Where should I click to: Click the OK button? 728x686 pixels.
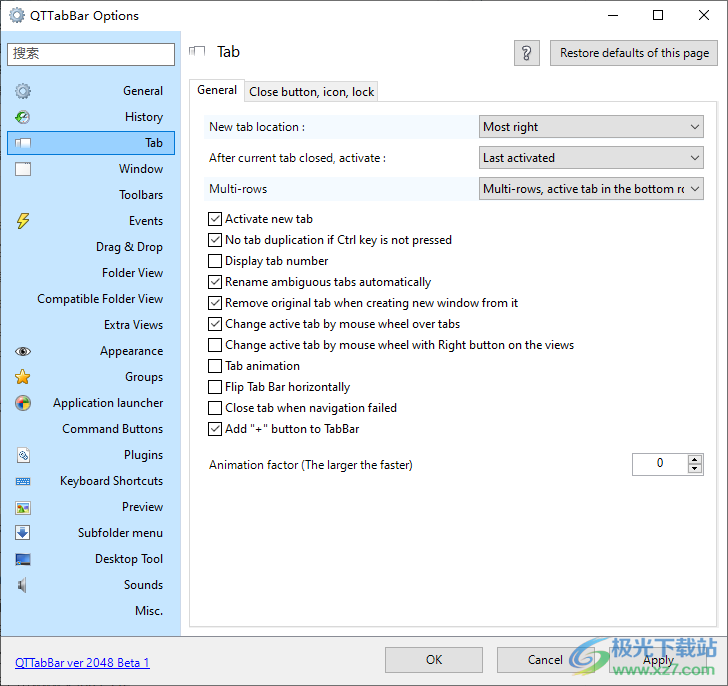point(434,660)
